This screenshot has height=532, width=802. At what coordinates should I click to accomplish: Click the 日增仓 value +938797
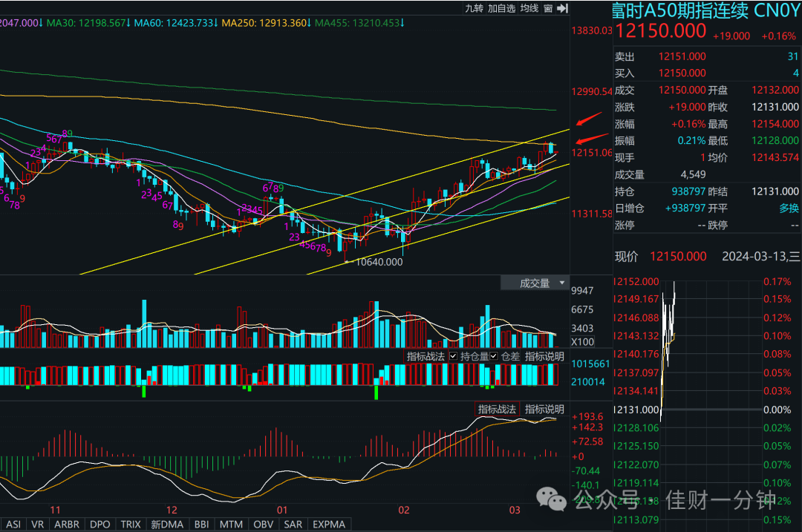[x=685, y=208]
